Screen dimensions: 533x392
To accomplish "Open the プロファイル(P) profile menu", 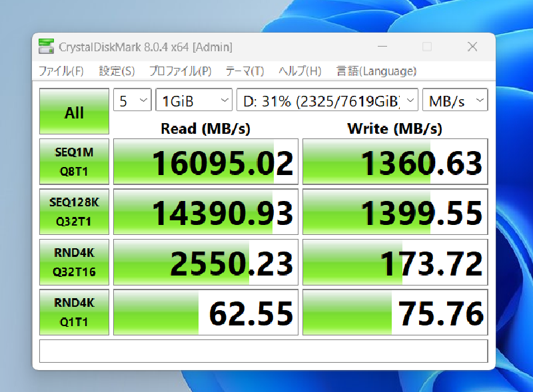I will tap(180, 71).
